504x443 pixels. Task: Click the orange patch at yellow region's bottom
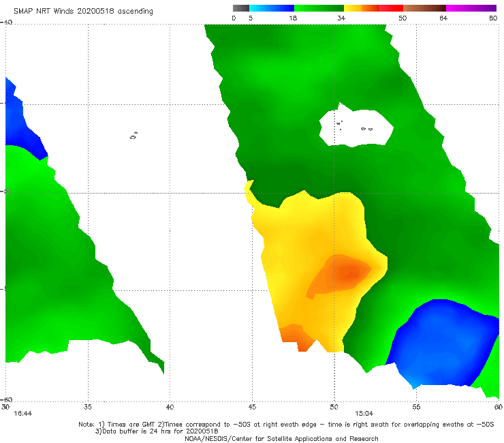point(297,337)
